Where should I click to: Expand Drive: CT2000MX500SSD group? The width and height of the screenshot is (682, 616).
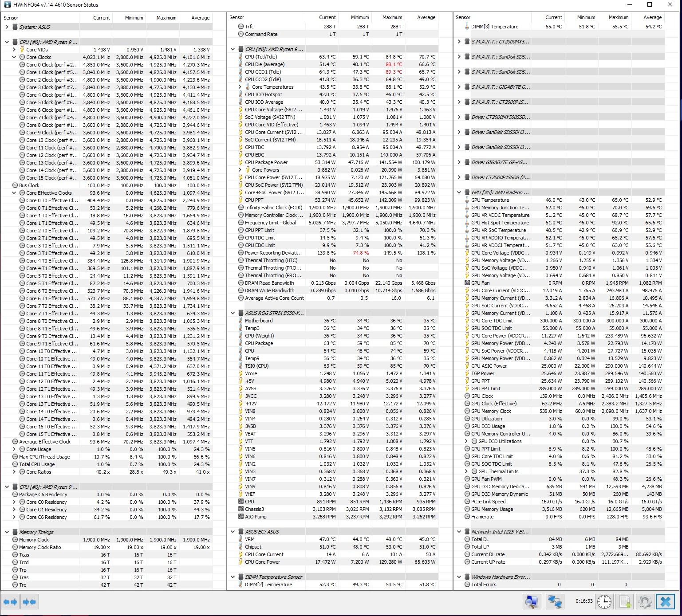(459, 117)
